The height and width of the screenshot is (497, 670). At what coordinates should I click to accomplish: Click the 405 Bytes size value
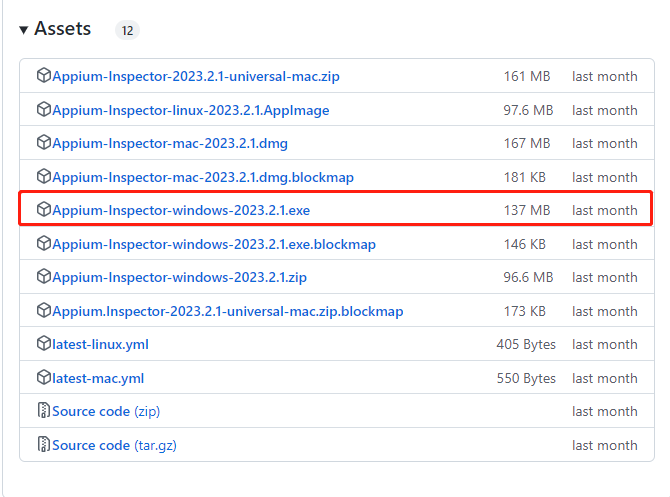pyautogui.click(x=526, y=344)
